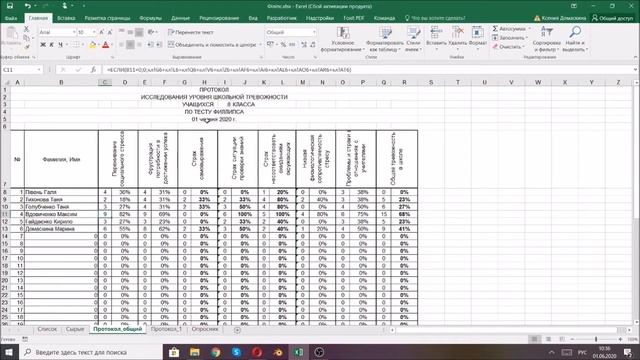The width and height of the screenshot is (640, 360).
Task: Open Sort and Filter (Сортировка и фильтр)
Action: pos(546,39)
